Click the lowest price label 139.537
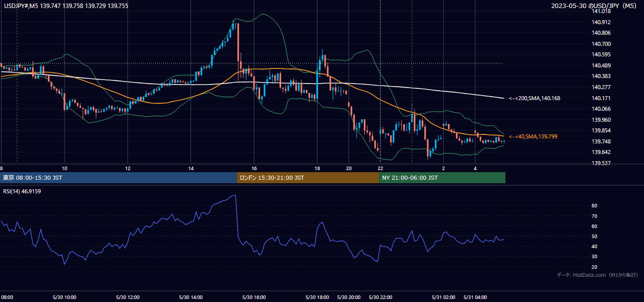Screen dimensions: 644x302 coord(601,163)
